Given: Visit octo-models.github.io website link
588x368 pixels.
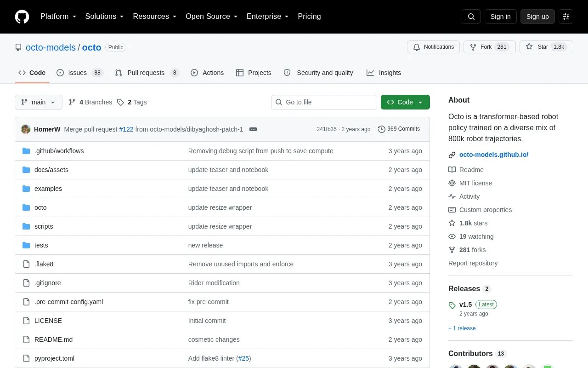Looking at the screenshot, I should coord(494,155).
